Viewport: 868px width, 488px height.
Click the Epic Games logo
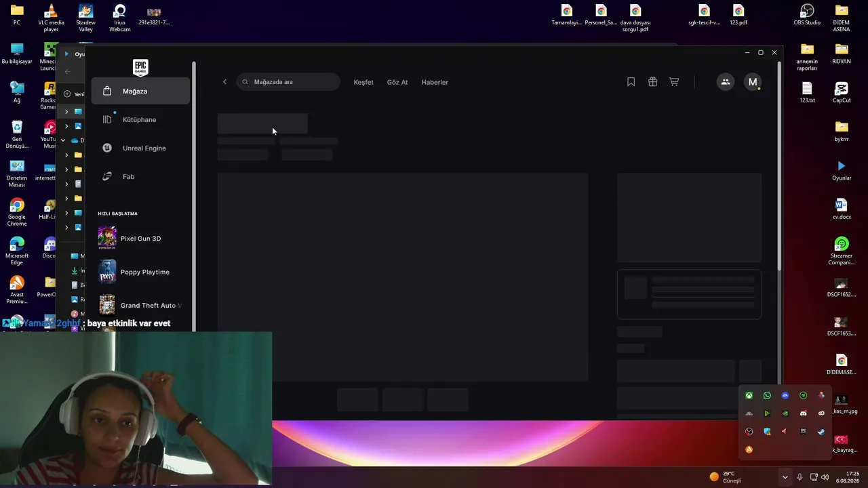pos(140,67)
